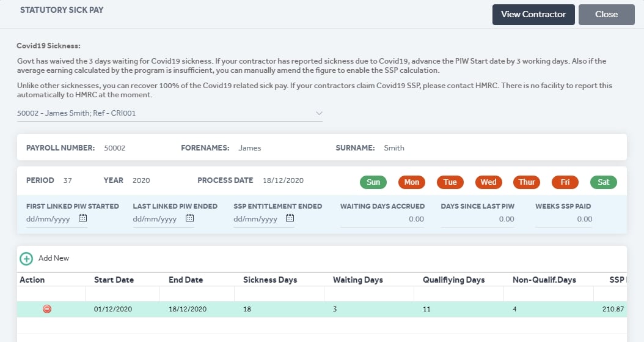Click the Sickness Days filter cell

pyautogui.click(x=279, y=294)
